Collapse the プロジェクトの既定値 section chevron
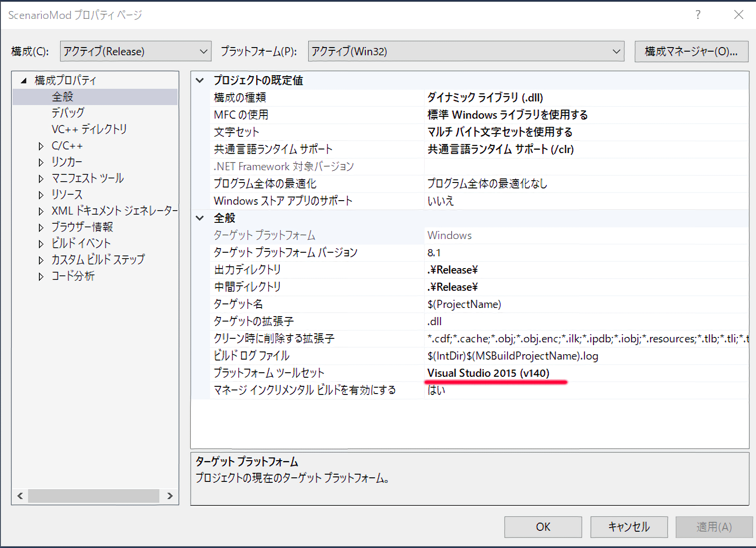The height and width of the screenshot is (548, 756). point(200,81)
